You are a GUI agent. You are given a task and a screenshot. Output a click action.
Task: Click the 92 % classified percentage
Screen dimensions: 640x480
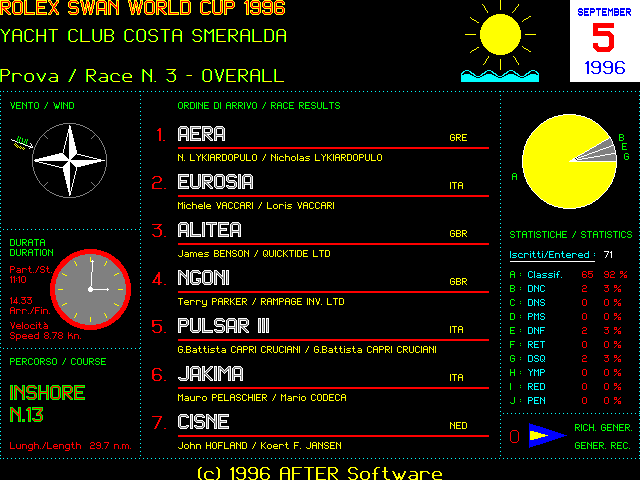click(616, 275)
